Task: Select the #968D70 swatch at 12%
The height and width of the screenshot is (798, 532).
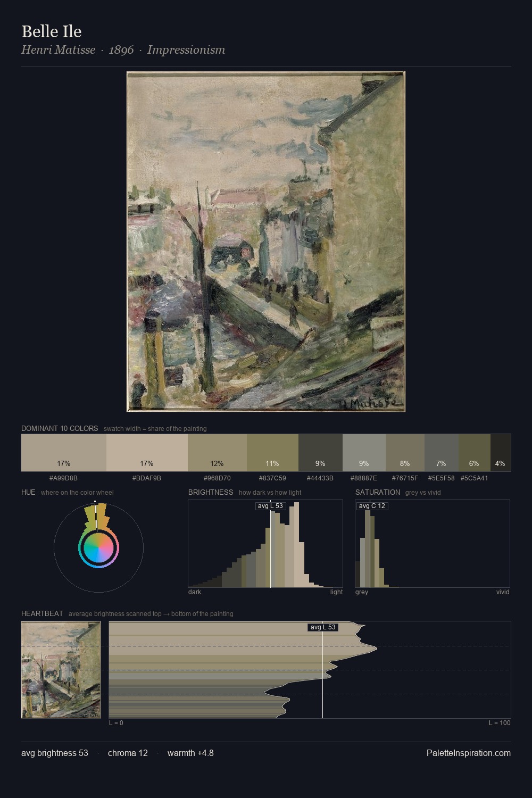Action: (217, 453)
